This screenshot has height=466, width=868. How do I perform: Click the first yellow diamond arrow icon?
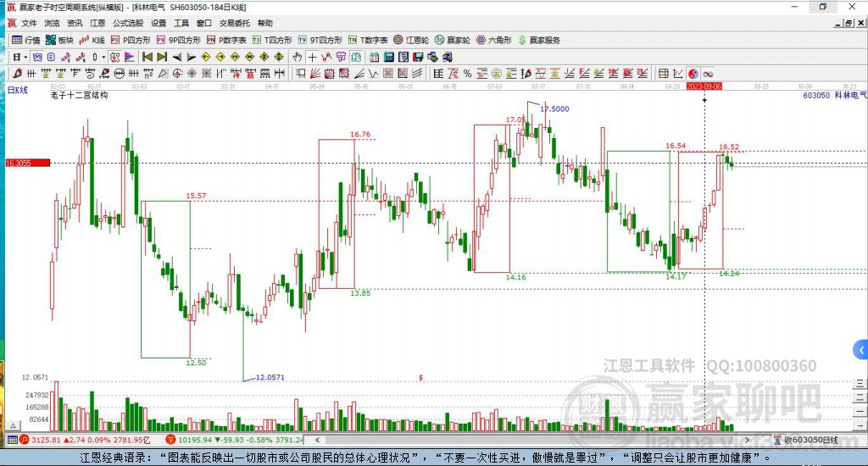pos(205,57)
